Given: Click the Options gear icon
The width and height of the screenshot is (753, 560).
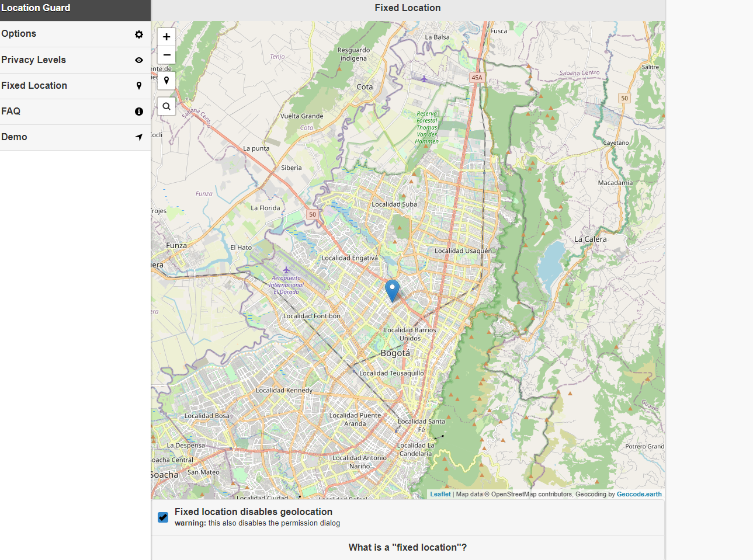Looking at the screenshot, I should pos(139,34).
